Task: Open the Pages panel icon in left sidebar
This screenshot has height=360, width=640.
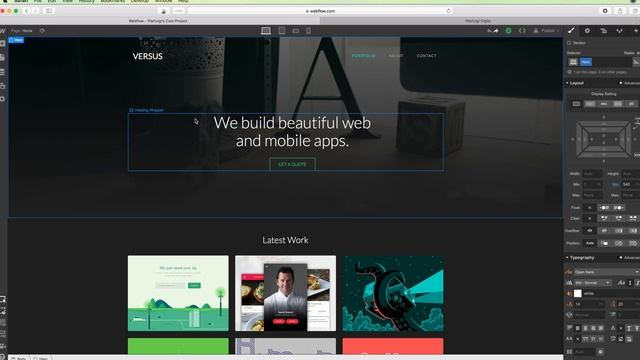Action: tap(2, 58)
